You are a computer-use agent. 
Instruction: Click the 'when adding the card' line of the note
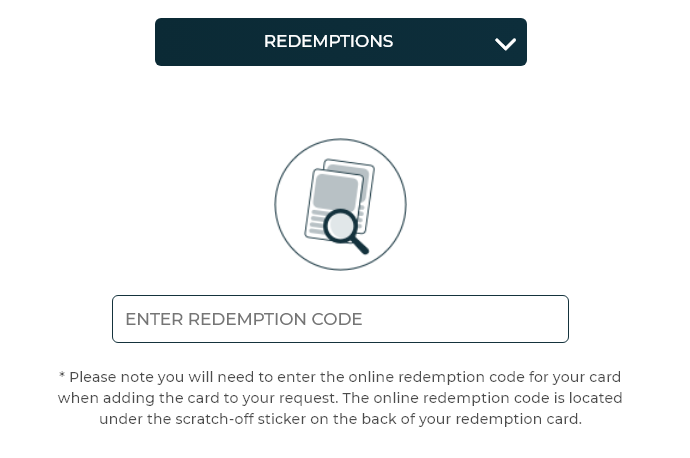click(x=340, y=398)
